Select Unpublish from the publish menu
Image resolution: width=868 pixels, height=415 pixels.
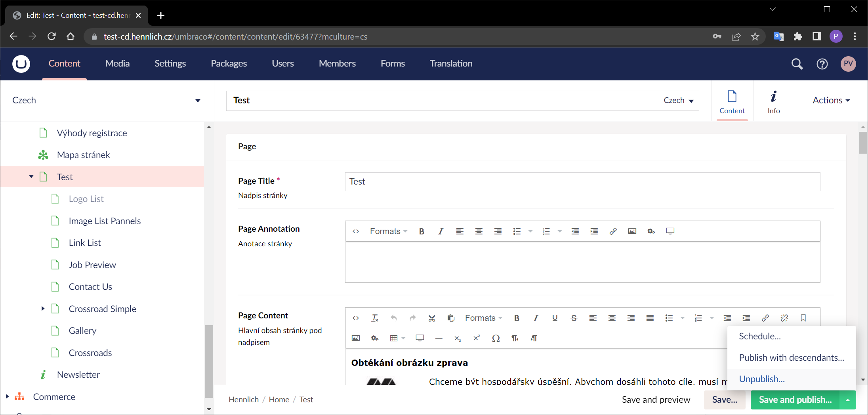click(761, 379)
